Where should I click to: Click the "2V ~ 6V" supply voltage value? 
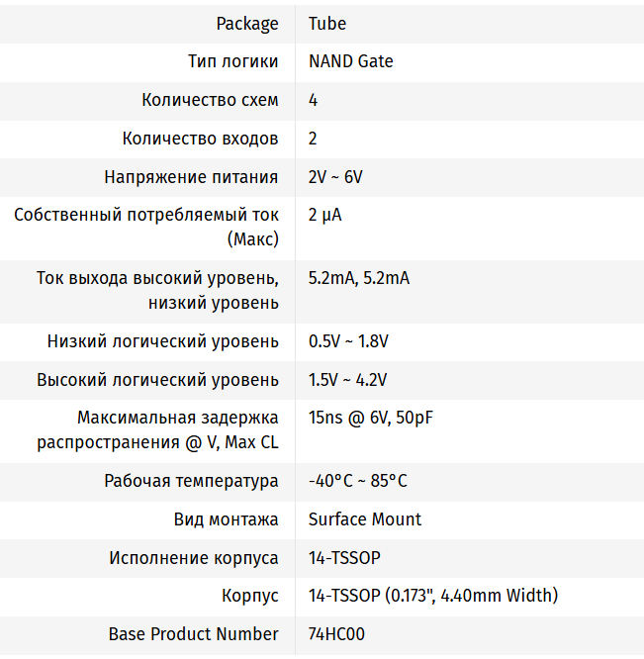[x=335, y=177]
